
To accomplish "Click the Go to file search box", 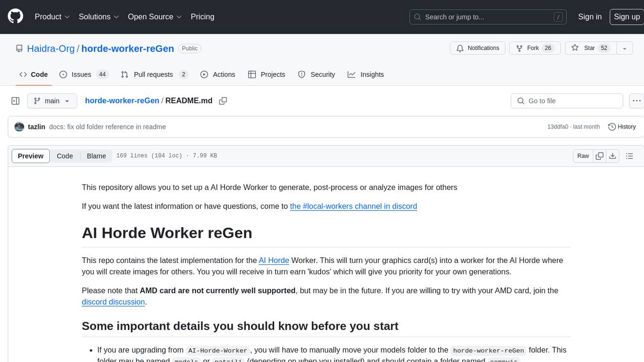I will pos(567,101).
